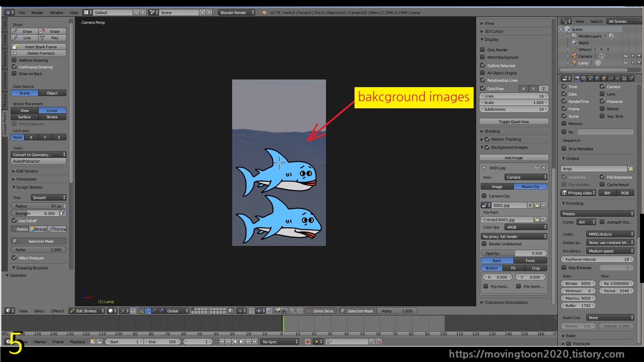This screenshot has width=644, height=362.
Task: Adjust the Opacity slider at 0.500
Action: [x=514, y=253]
